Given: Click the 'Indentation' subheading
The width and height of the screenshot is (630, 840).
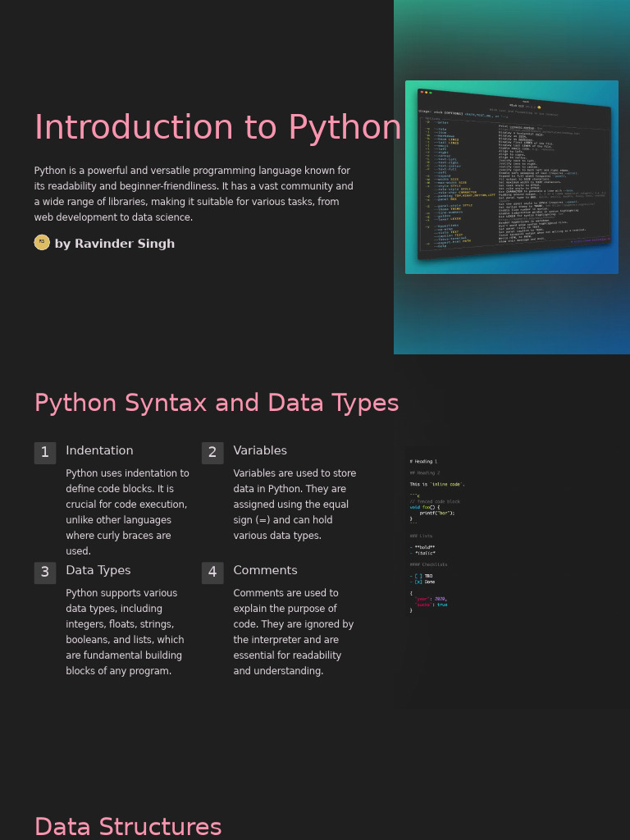Looking at the screenshot, I should (x=99, y=450).
